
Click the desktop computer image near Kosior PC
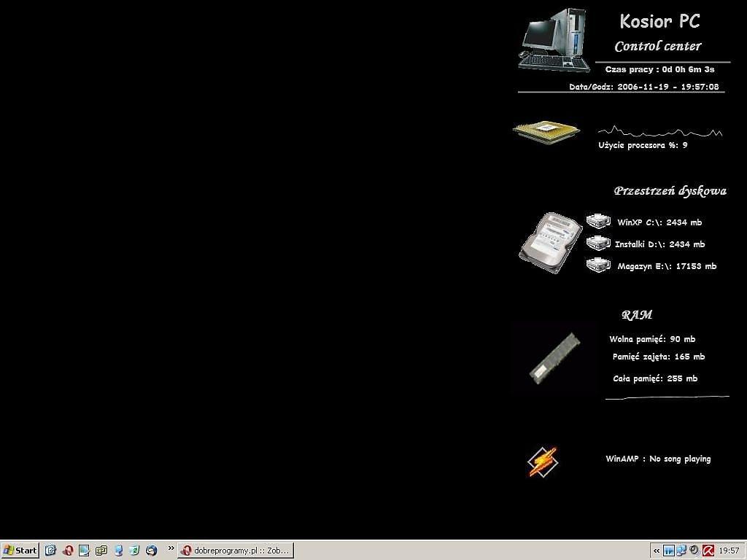554,40
